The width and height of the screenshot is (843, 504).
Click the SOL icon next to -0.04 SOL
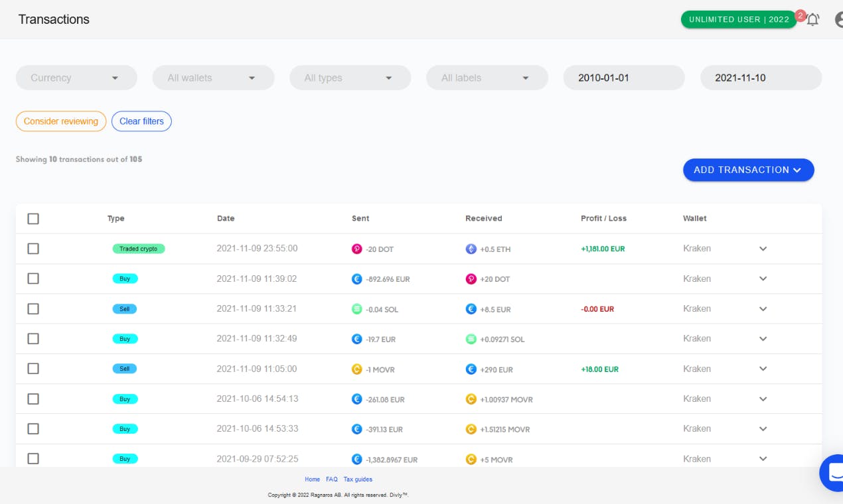[x=357, y=309]
